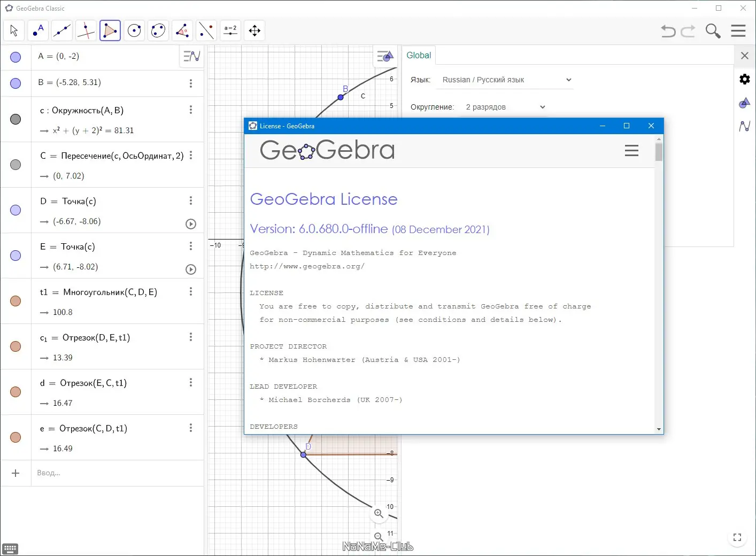Select the Circle with Center tool
Image resolution: width=756 pixels, height=556 pixels.
pos(134,30)
